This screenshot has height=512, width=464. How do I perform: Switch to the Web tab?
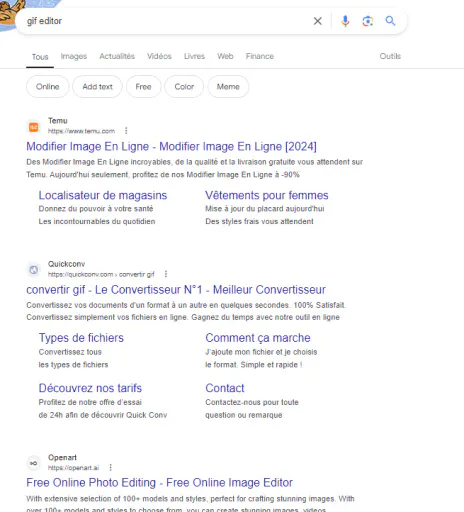pos(225,56)
